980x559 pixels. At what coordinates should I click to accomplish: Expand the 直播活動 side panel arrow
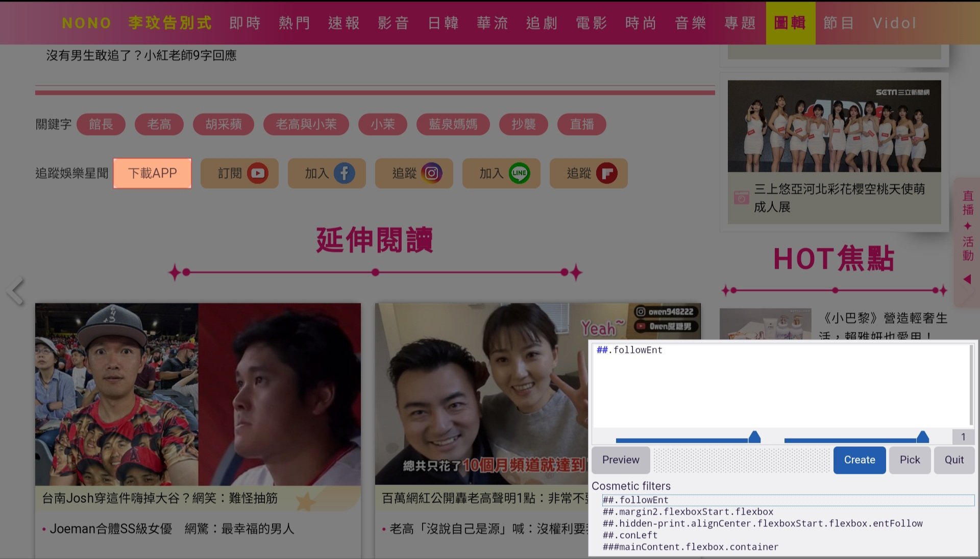click(x=967, y=279)
